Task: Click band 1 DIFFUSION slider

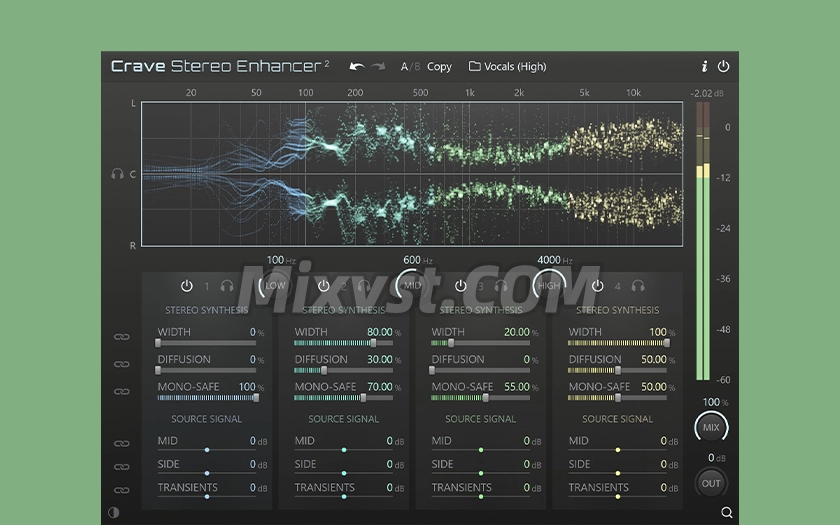Action: pos(207,370)
